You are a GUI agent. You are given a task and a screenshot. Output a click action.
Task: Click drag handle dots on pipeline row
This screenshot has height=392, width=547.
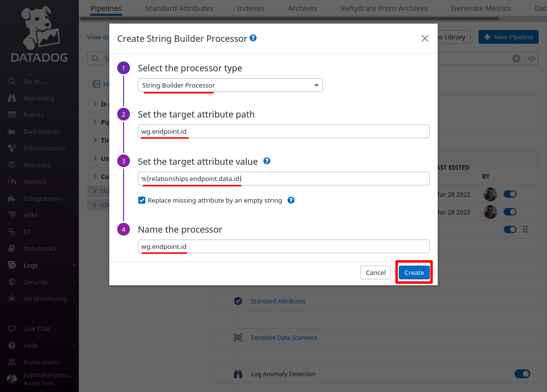pyautogui.click(x=525, y=229)
